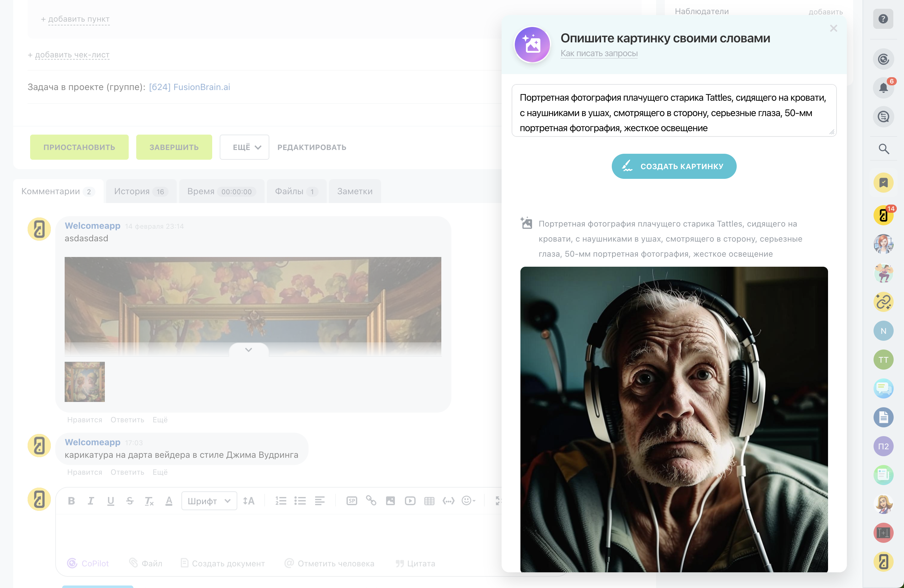Toggle strikethrough formatting in editor
This screenshot has height=588, width=904.
tap(130, 501)
